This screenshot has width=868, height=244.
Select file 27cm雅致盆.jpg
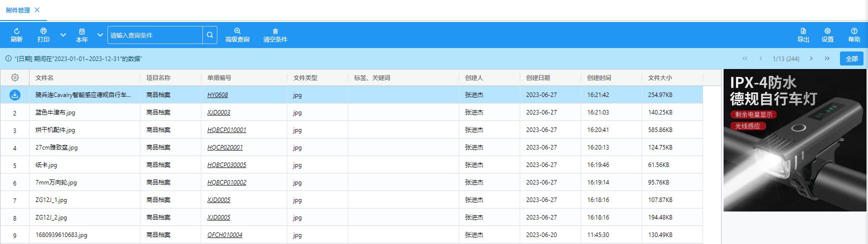pos(56,147)
